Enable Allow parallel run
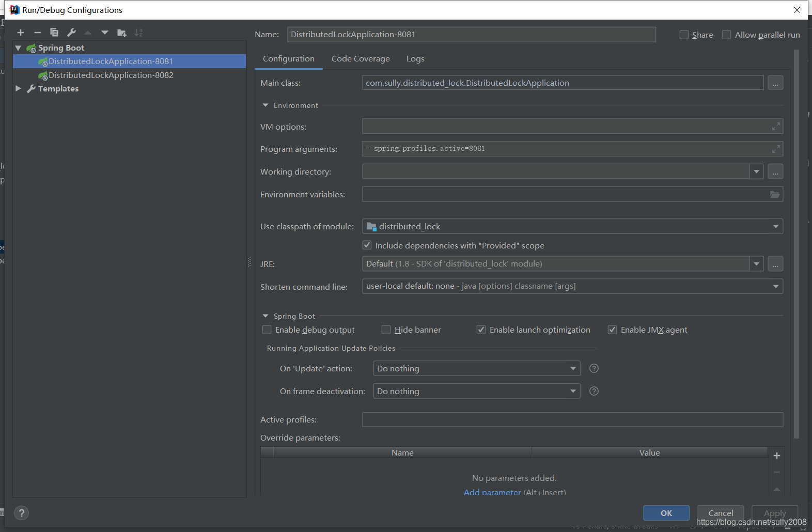This screenshot has height=532, width=812. tap(726, 35)
